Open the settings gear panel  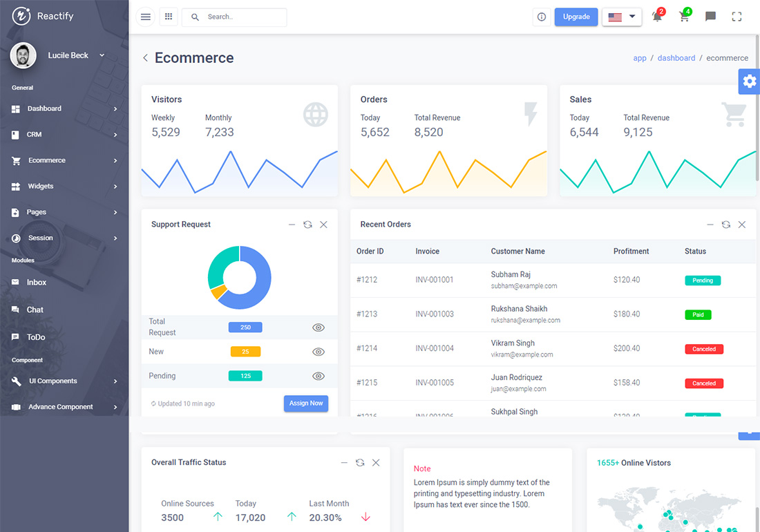[x=750, y=82]
